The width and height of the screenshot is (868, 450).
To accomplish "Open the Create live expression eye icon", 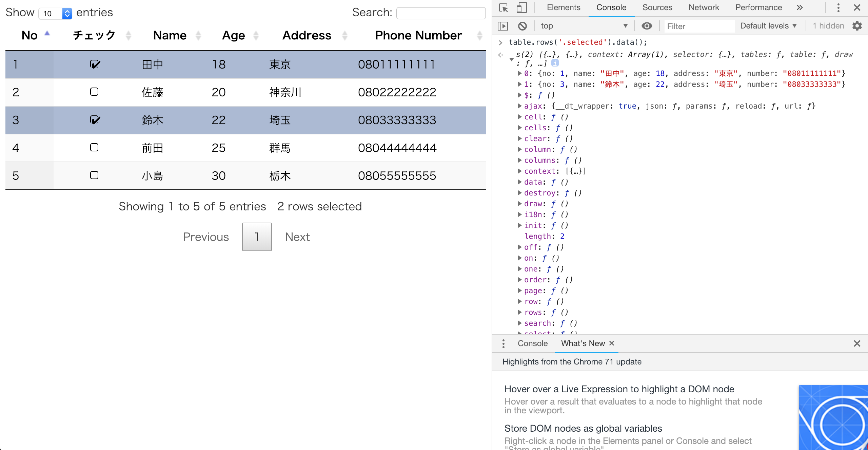I will [647, 26].
